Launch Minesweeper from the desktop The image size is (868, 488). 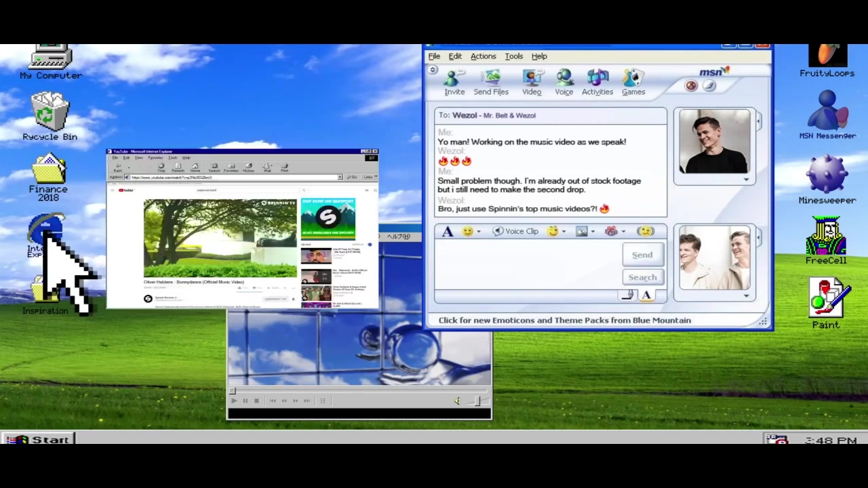tap(826, 179)
